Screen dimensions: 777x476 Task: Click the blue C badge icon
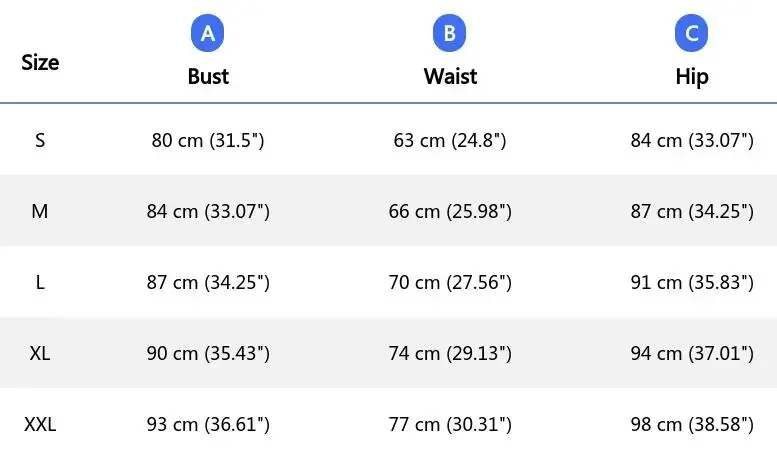692,34
